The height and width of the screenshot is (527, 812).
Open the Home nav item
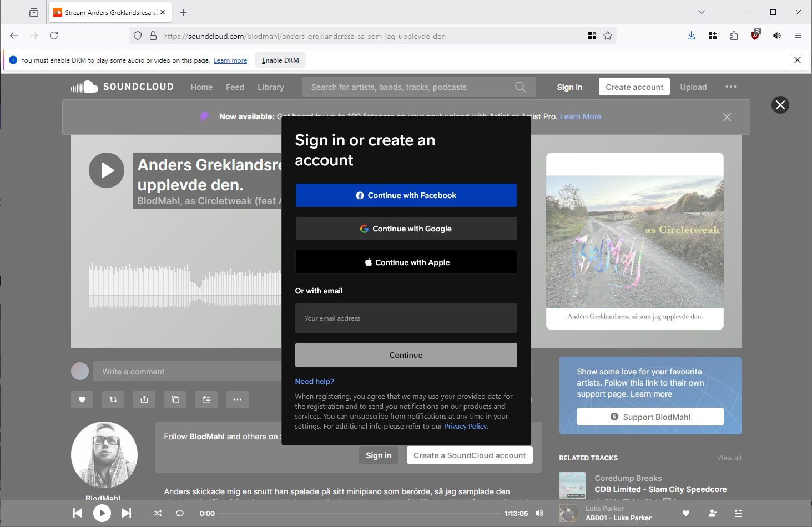pyautogui.click(x=201, y=87)
